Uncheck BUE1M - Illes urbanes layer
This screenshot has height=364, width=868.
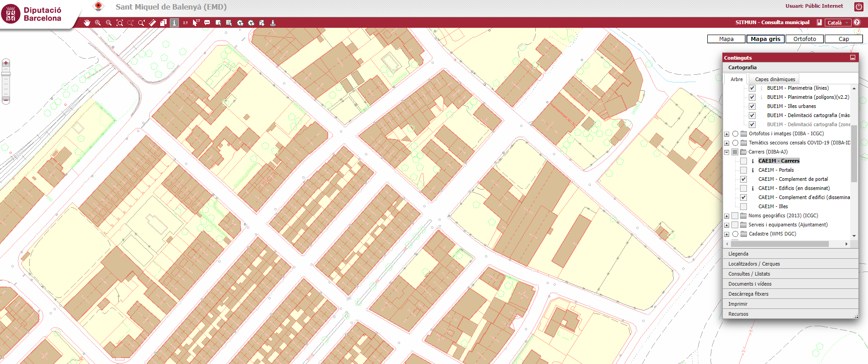point(752,106)
